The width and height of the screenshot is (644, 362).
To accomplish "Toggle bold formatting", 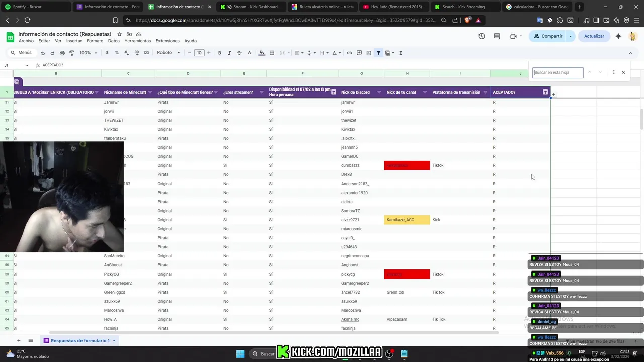I will click(220, 53).
